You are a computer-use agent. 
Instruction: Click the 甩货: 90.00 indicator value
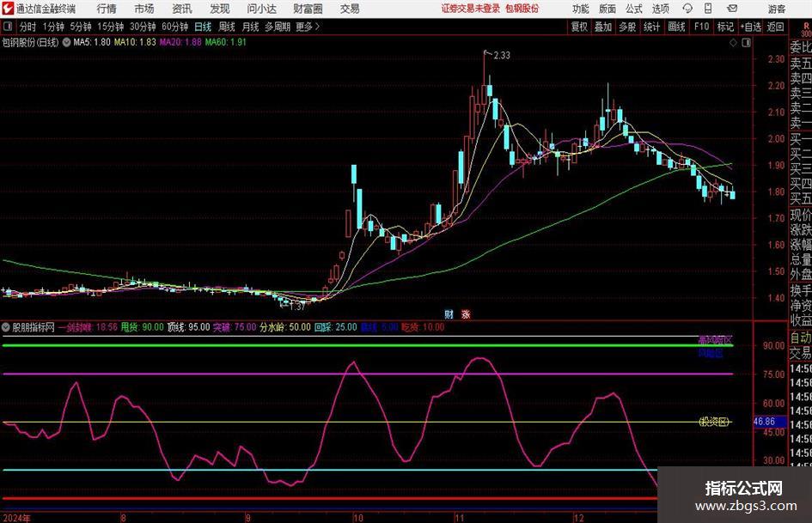coord(143,327)
